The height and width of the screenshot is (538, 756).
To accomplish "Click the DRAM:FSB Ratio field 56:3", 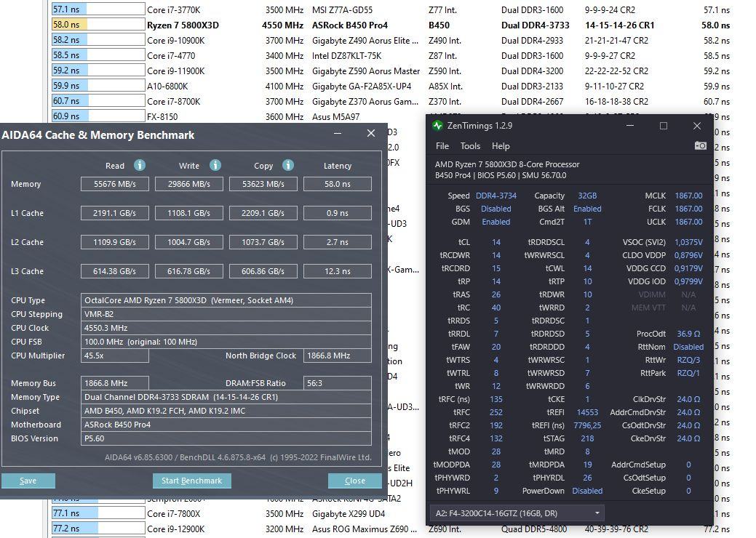I will tap(338, 383).
